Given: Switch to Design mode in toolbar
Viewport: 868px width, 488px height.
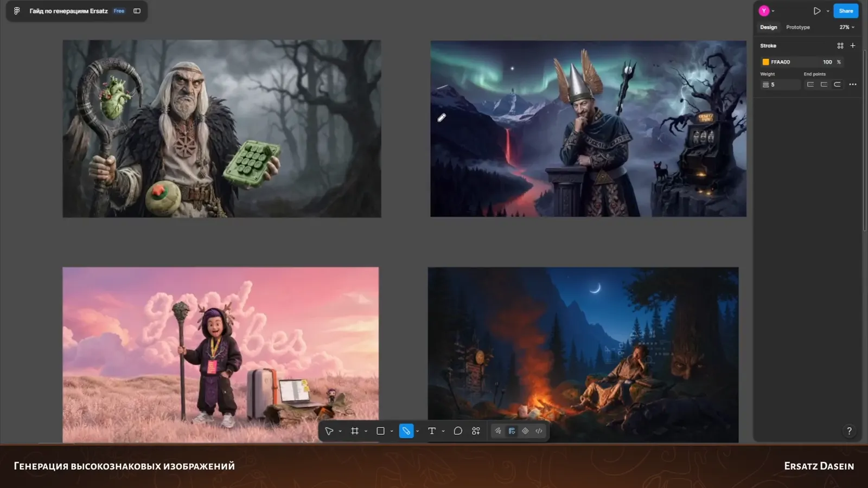Looking at the screenshot, I should click(512, 431).
